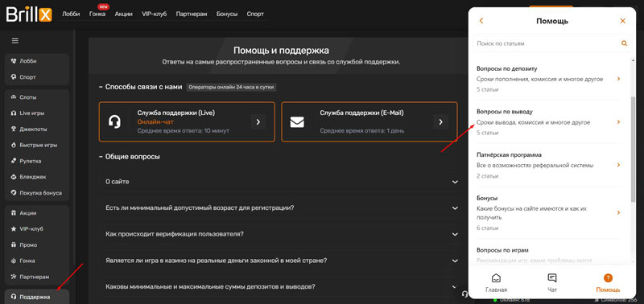Open E-Mail support arrow button

point(440,122)
